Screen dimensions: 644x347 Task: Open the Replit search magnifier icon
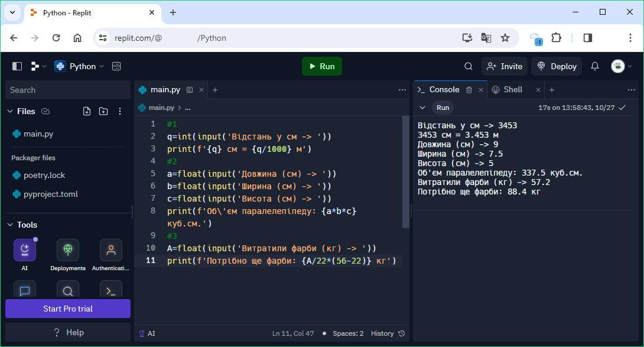click(x=469, y=66)
